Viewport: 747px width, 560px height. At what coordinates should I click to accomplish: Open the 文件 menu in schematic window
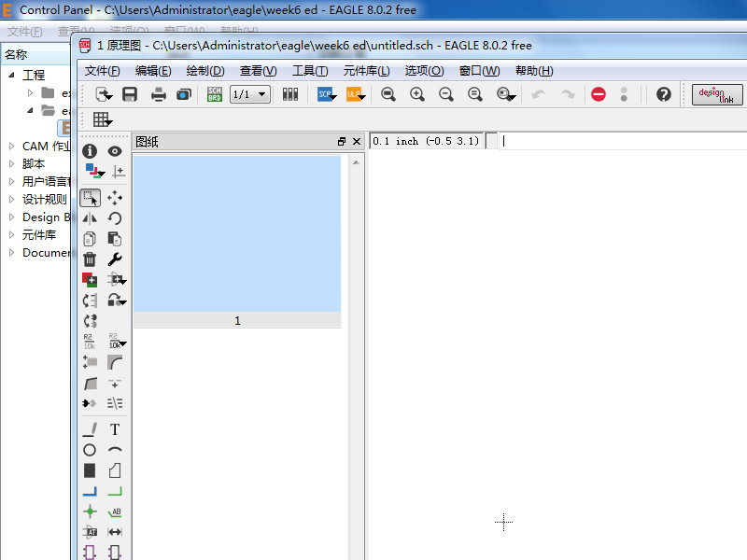coord(102,71)
